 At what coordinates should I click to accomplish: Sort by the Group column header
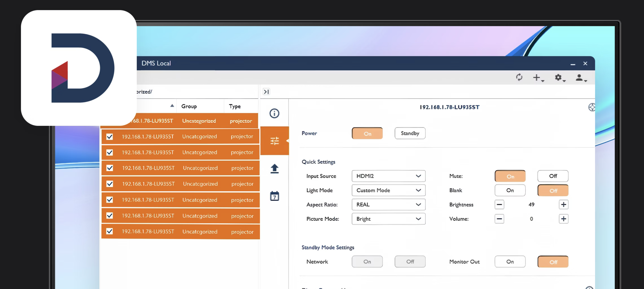tap(189, 106)
